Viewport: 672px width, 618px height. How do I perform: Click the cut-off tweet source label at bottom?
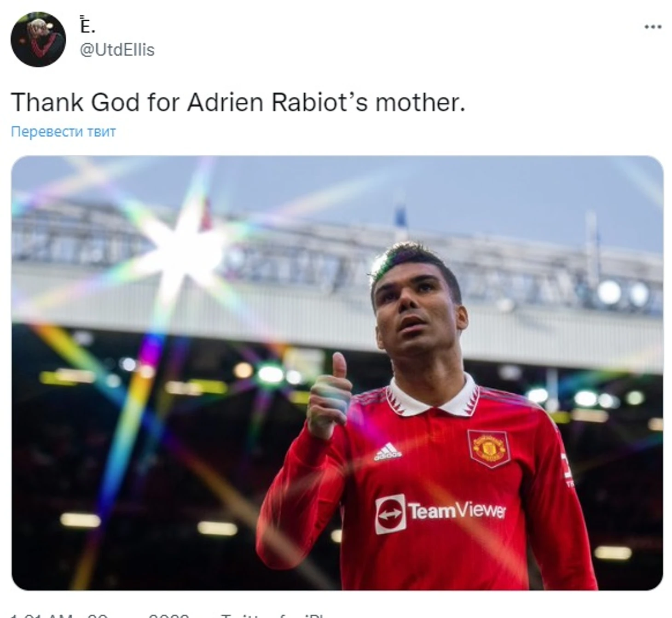pos(272,615)
